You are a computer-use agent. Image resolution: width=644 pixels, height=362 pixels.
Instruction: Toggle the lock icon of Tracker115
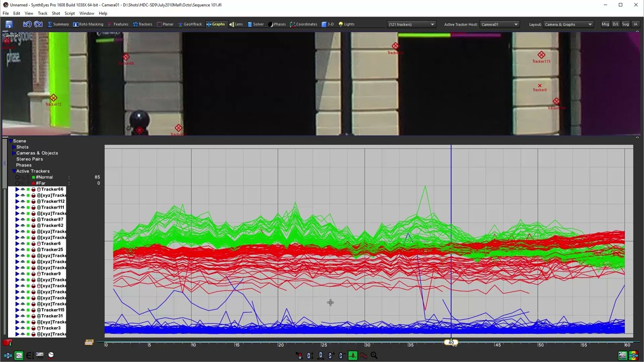pyautogui.click(x=34, y=310)
